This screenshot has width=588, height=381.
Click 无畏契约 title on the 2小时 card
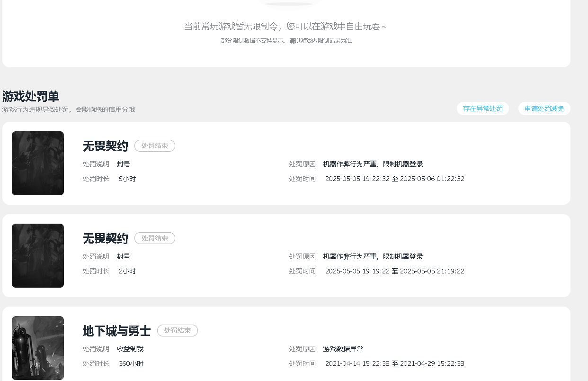105,238
